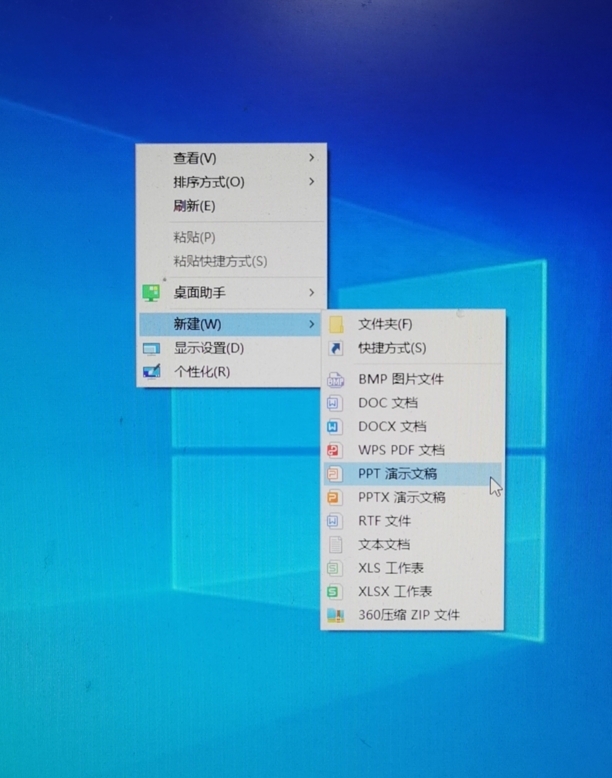Expand the 排序方式(O) submenu arrow

click(x=312, y=182)
